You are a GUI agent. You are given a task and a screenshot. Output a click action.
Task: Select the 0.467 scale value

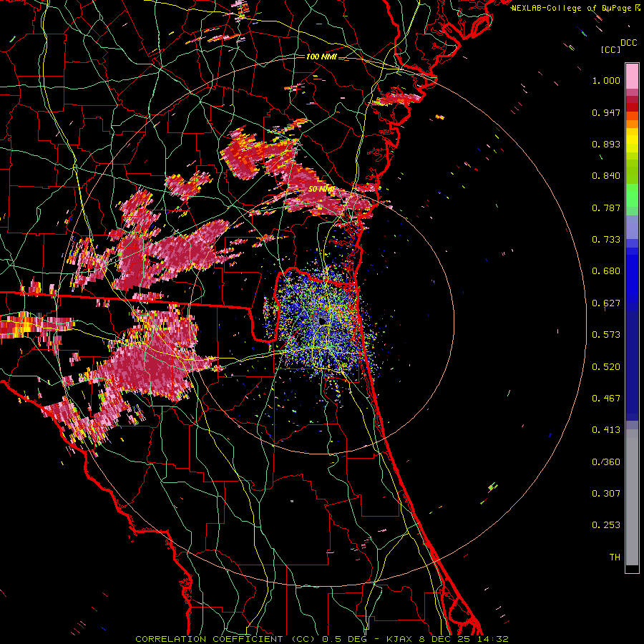click(x=606, y=399)
